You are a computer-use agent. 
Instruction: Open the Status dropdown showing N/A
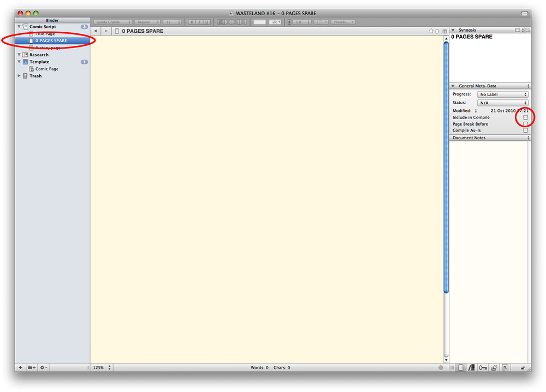point(502,103)
